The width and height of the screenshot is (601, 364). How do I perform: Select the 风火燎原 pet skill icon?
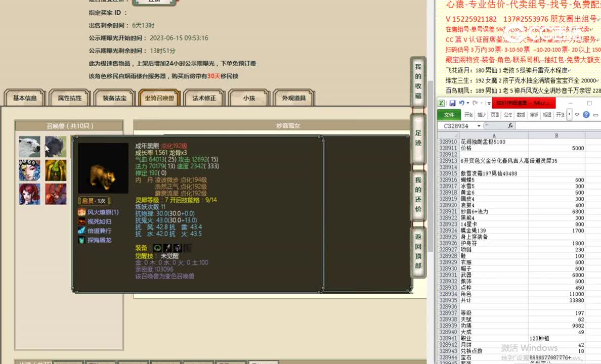pos(81,213)
